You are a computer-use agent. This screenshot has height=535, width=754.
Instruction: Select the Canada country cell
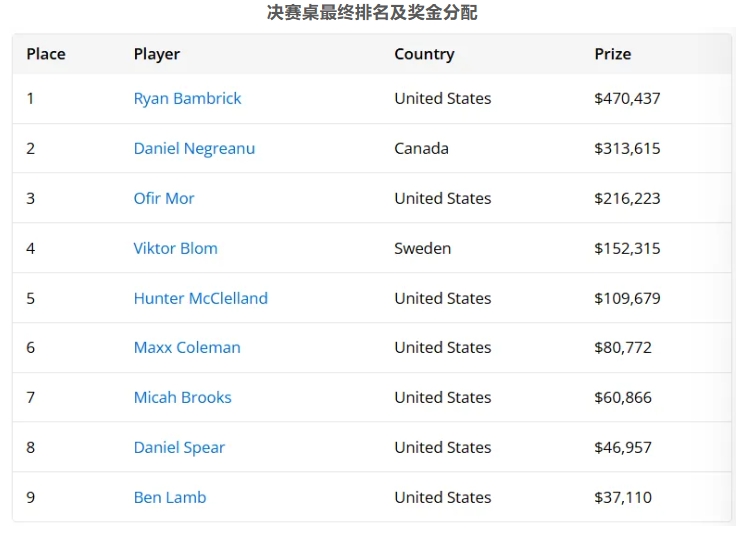coord(421,149)
